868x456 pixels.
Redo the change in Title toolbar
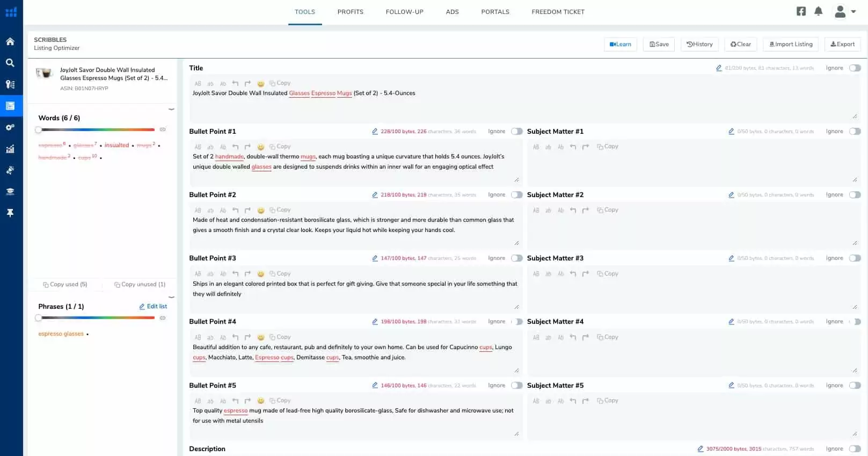point(247,83)
